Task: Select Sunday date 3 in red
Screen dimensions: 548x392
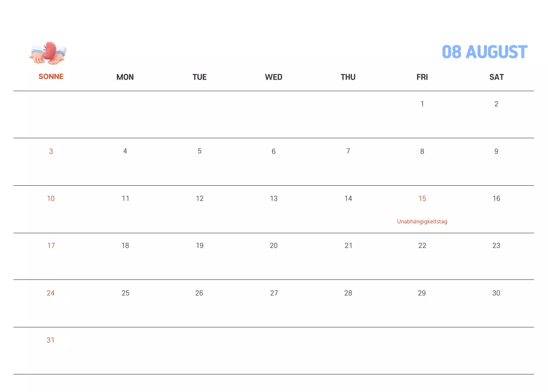Action: (x=51, y=151)
